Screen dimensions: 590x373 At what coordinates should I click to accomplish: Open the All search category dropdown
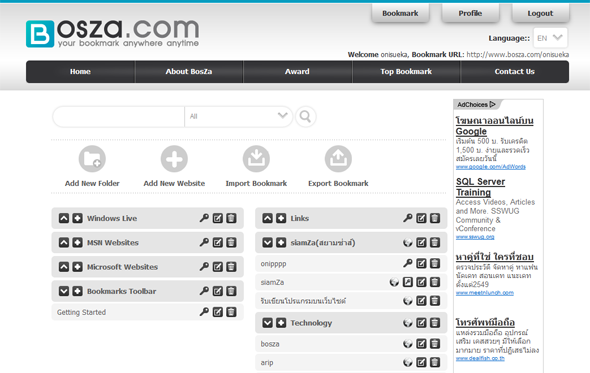[239, 117]
